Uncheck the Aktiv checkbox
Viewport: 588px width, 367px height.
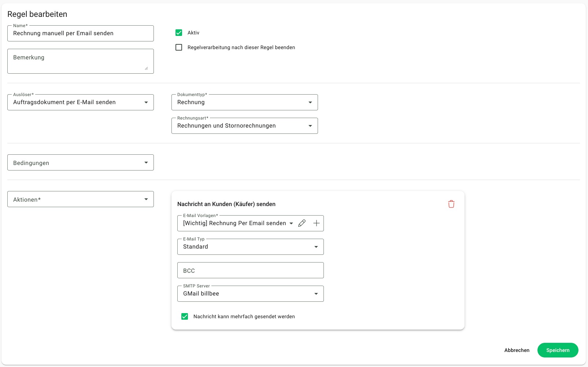coord(179,33)
